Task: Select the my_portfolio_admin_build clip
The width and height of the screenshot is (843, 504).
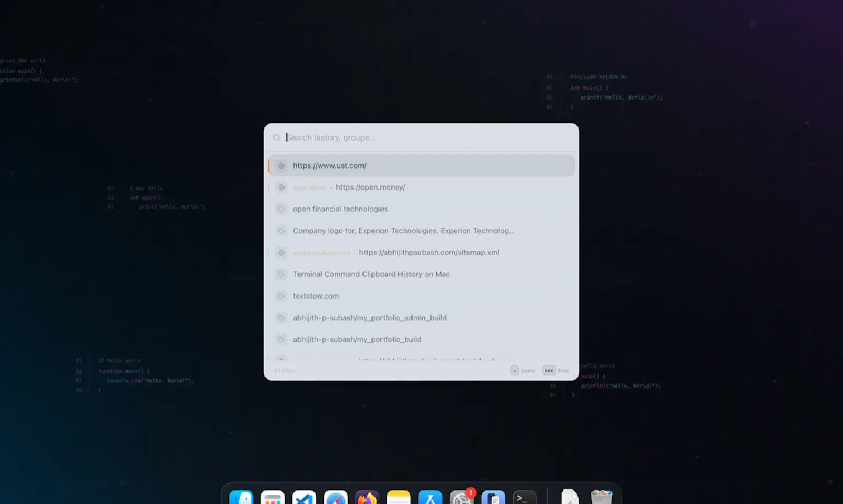Action: click(421, 318)
